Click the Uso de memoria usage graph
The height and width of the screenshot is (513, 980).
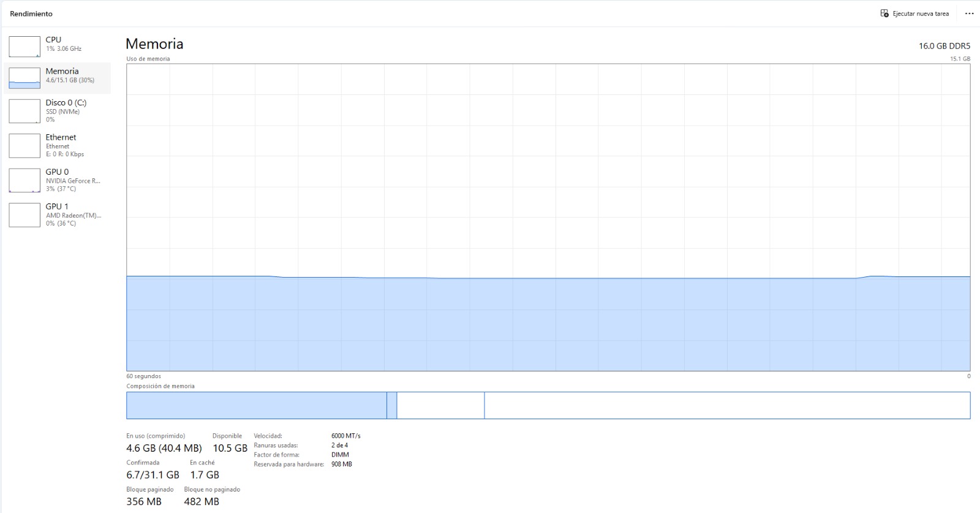coord(548,218)
